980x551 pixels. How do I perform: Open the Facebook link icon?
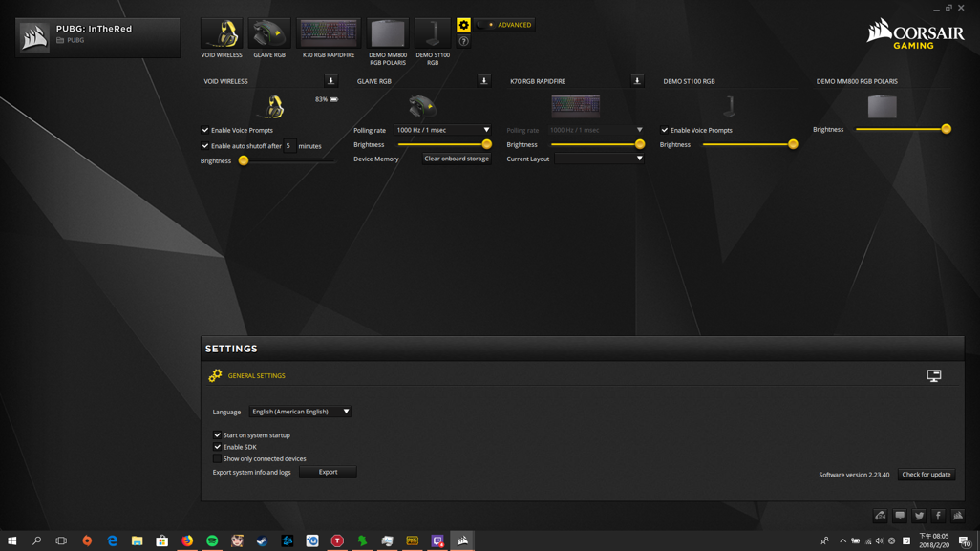pyautogui.click(x=938, y=516)
